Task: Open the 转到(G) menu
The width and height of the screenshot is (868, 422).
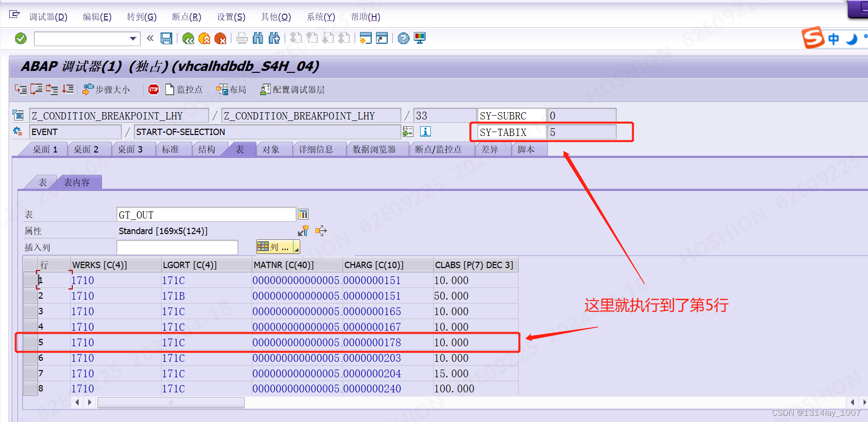Action: pos(142,17)
